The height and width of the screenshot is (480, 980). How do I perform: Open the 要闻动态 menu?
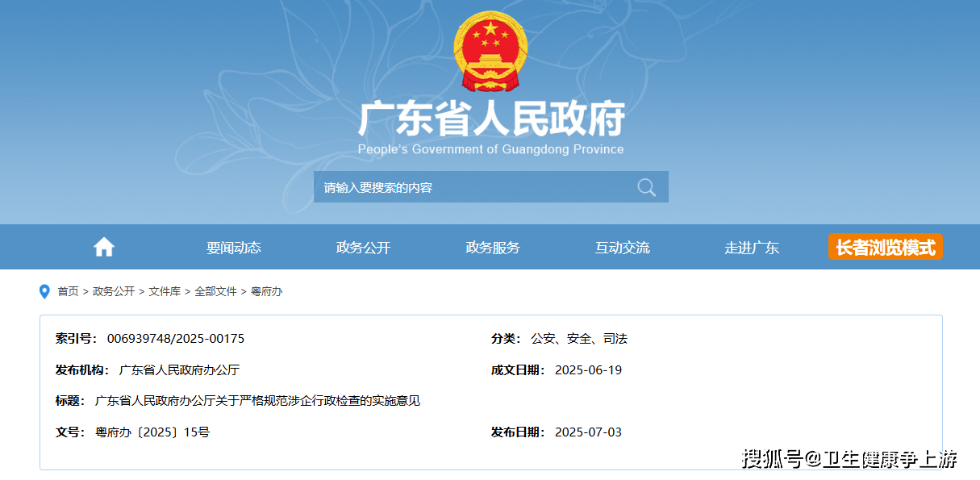pyautogui.click(x=234, y=248)
